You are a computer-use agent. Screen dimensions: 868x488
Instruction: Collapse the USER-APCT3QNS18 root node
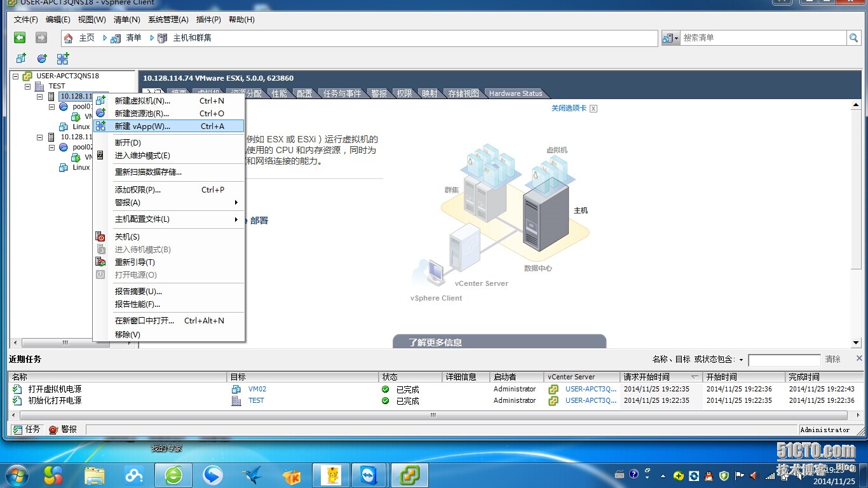click(16, 76)
